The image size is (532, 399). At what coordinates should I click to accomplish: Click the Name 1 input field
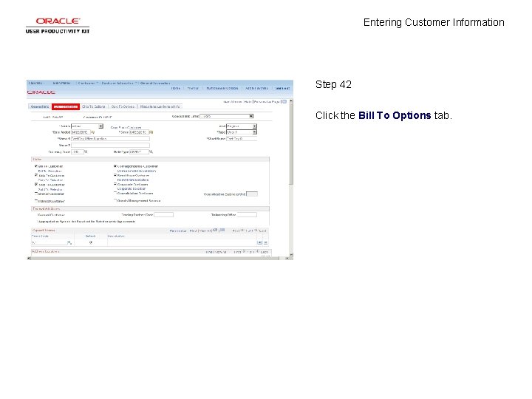pos(110,138)
